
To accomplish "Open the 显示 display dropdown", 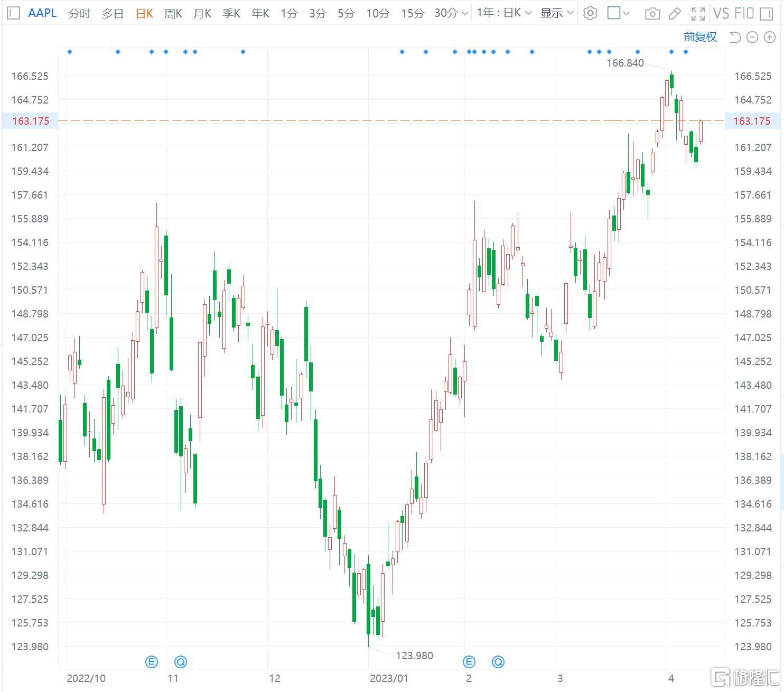I will coord(557,13).
